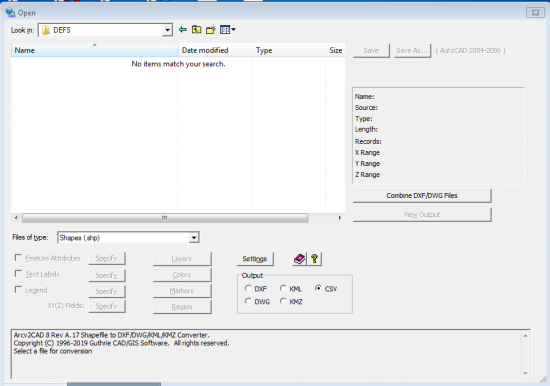Sort by Name column header
This screenshot has width=550, height=386.
[95, 50]
